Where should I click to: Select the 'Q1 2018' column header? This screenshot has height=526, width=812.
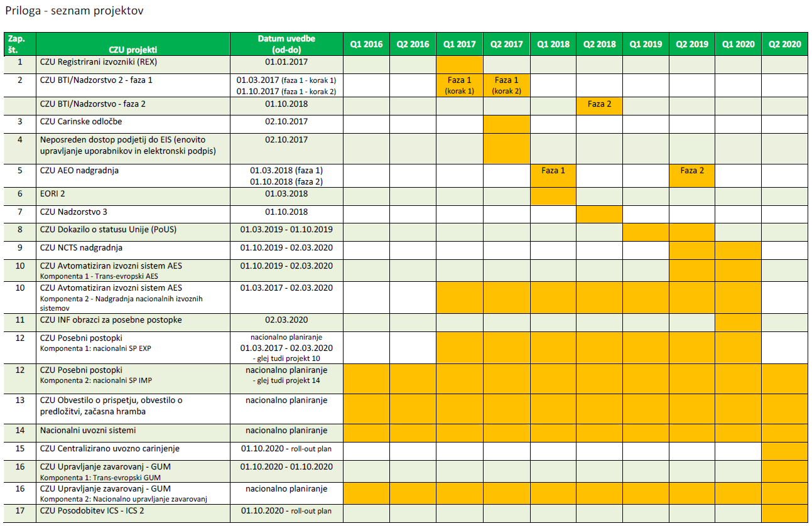(x=553, y=44)
